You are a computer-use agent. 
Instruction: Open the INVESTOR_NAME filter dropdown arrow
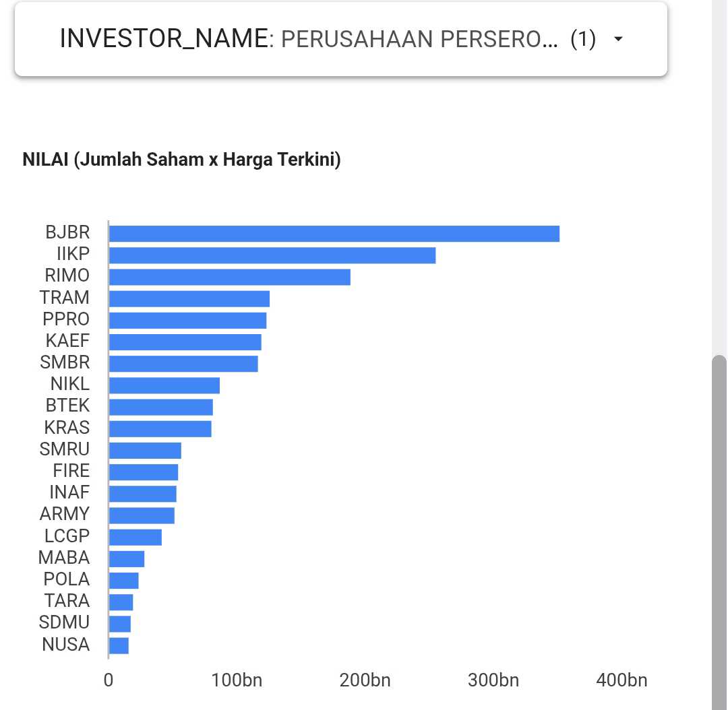[618, 40]
